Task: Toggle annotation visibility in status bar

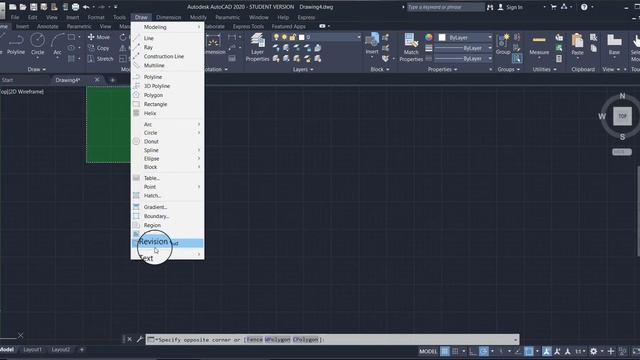Action: coord(547,351)
